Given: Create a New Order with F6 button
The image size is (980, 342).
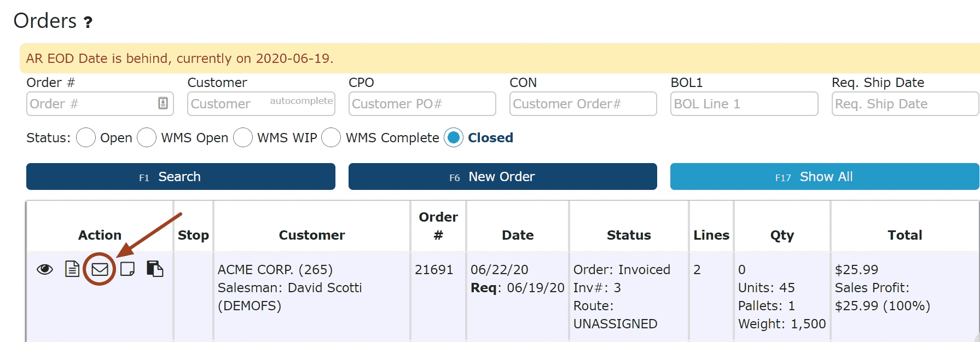Looking at the screenshot, I should tap(503, 176).
